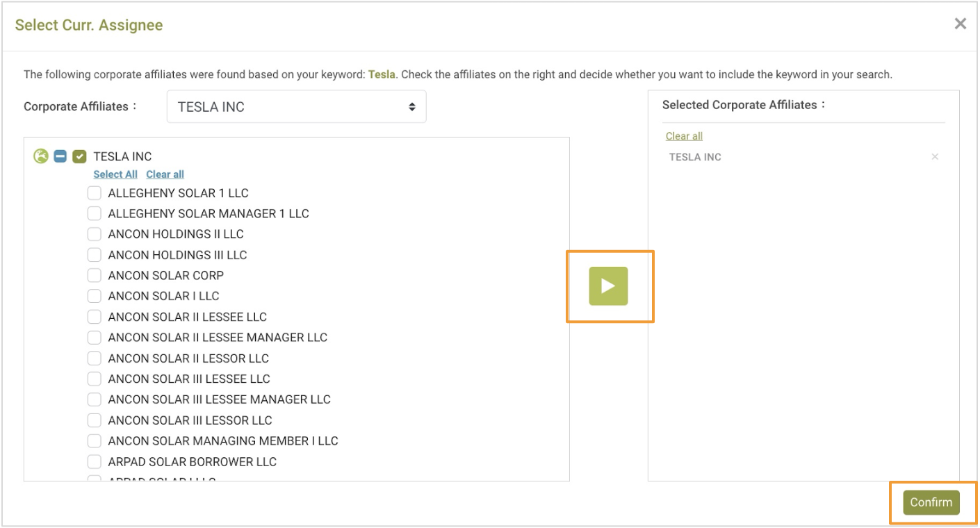Check ANCON HOLDINGS III LLC
The width and height of the screenshot is (980, 528).
click(x=95, y=255)
